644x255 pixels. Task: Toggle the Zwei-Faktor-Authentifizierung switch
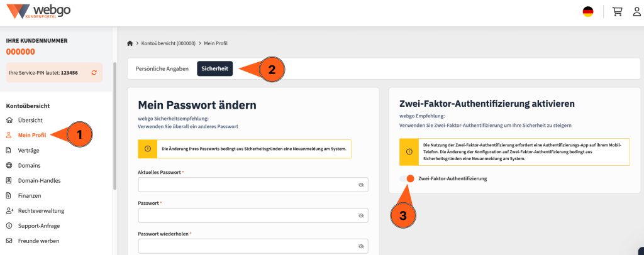[407, 179]
